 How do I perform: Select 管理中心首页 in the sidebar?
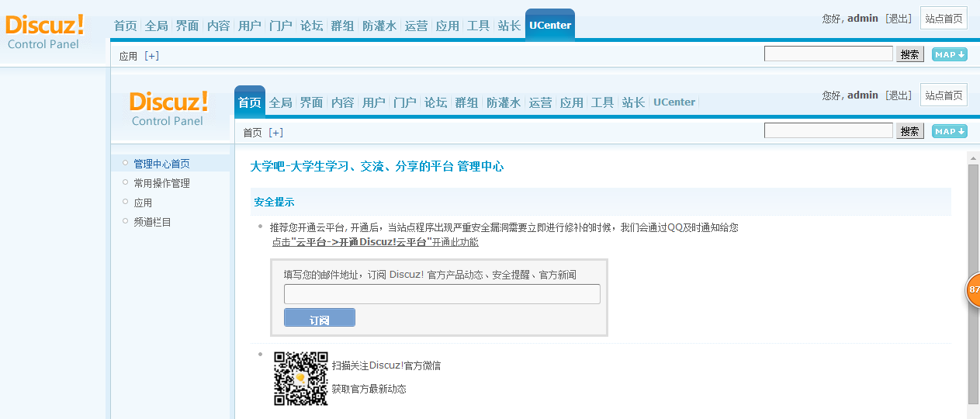coord(161,164)
